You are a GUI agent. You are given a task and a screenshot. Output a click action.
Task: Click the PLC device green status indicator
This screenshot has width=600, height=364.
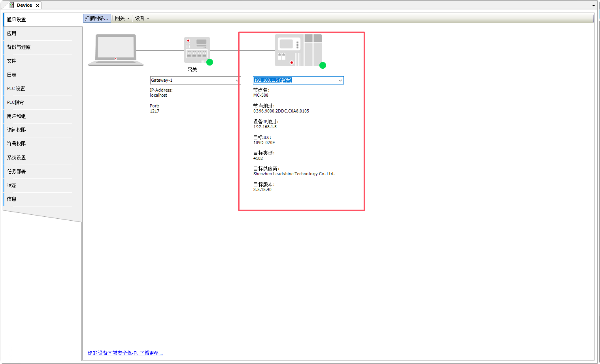coord(323,65)
